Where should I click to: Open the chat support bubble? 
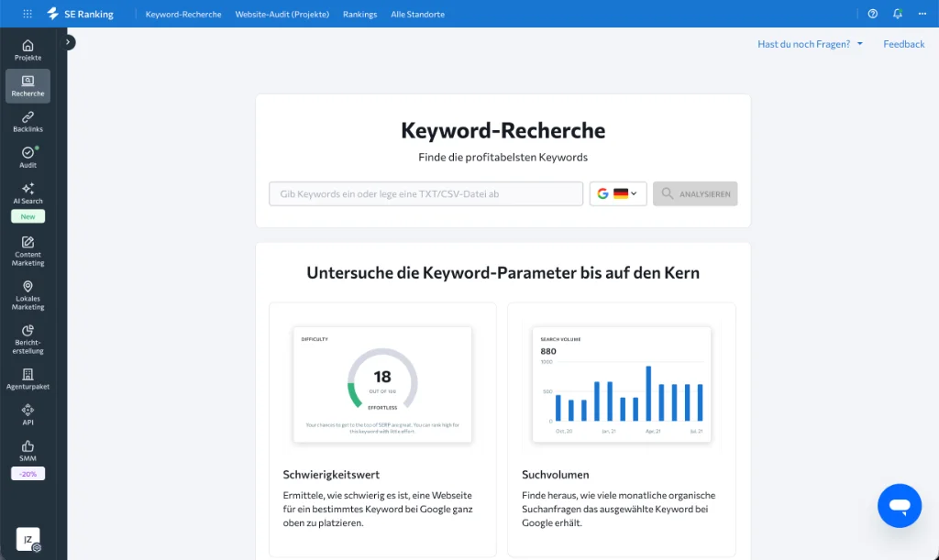(900, 506)
